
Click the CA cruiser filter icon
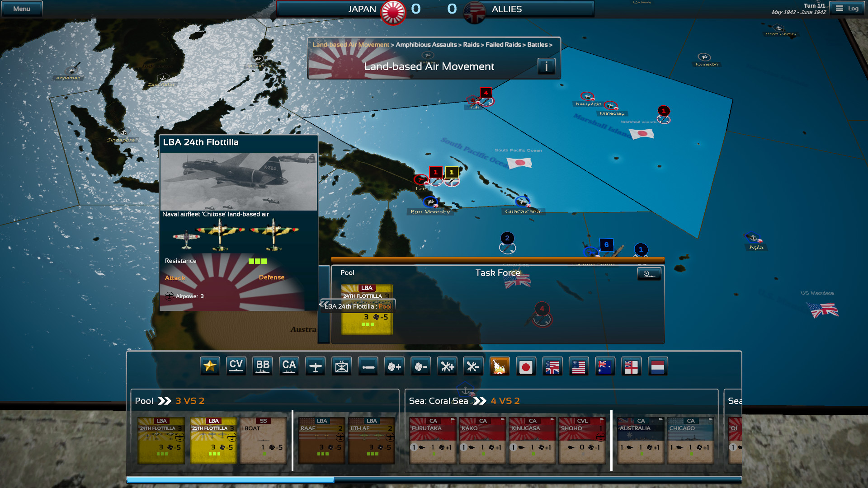pos(289,366)
